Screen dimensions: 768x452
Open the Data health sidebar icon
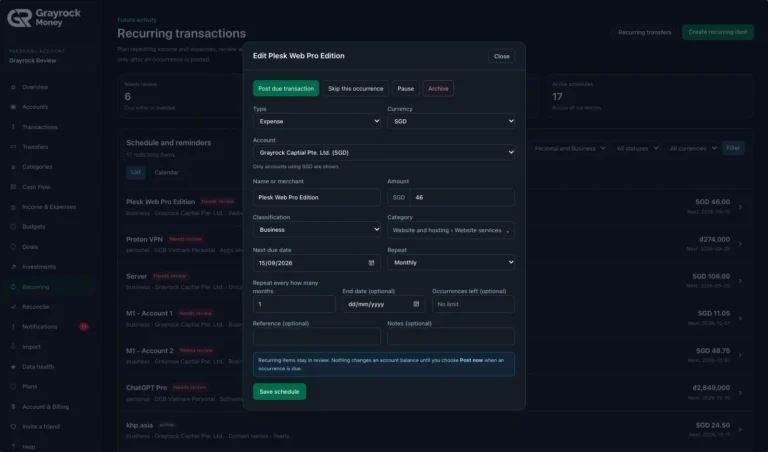[x=13, y=367]
